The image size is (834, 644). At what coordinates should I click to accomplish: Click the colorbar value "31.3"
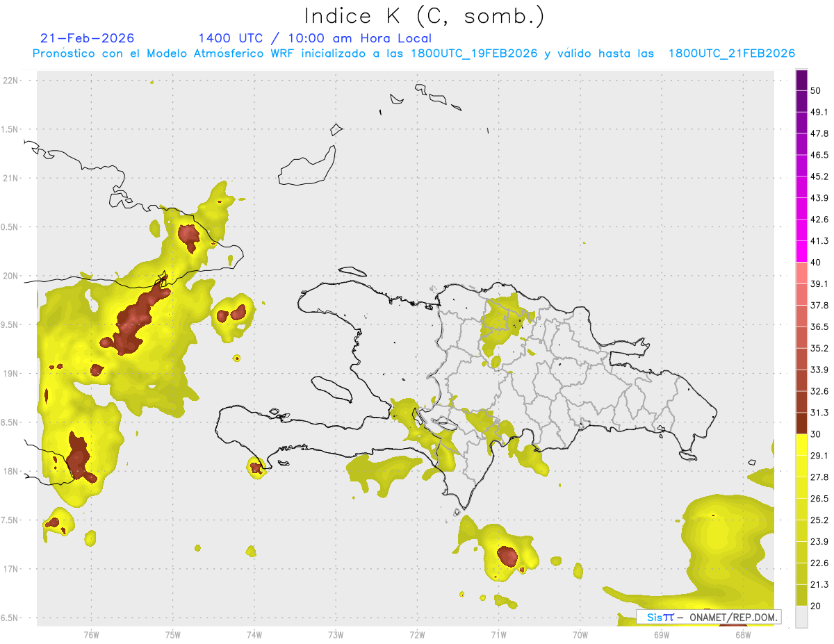click(819, 413)
